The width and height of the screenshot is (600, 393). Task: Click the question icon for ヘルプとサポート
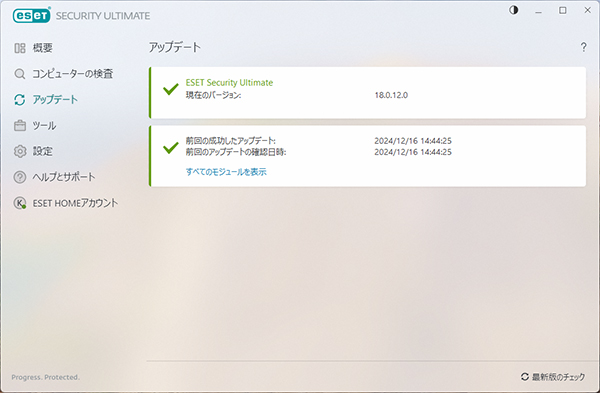[20, 177]
